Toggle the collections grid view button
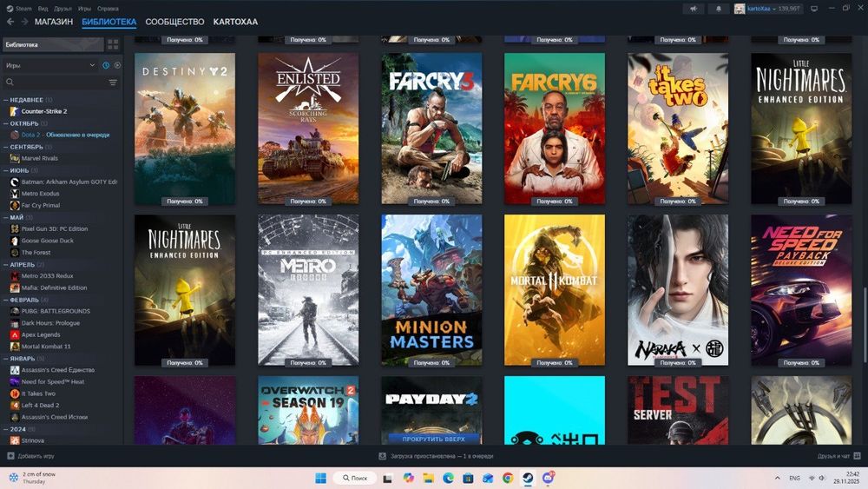The height and width of the screenshot is (489, 868). pos(113,45)
